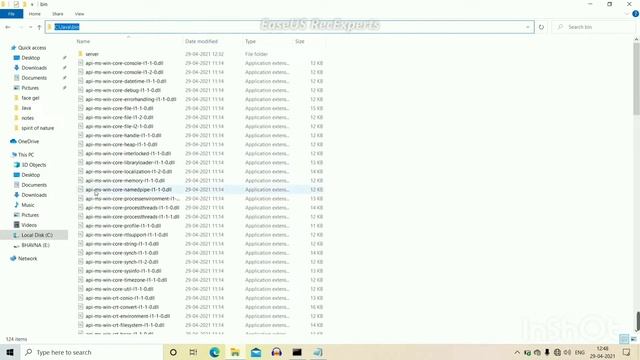
Task: Sort by Date modified column header
Action: pos(201,41)
